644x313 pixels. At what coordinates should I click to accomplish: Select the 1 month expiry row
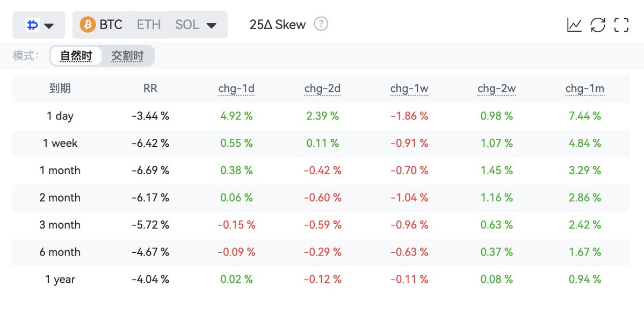pyautogui.click(x=60, y=170)
